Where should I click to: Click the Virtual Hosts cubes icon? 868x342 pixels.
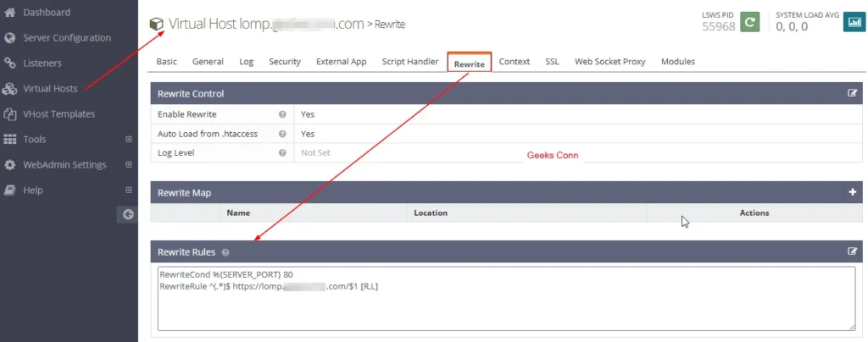(x=9, y=88)
